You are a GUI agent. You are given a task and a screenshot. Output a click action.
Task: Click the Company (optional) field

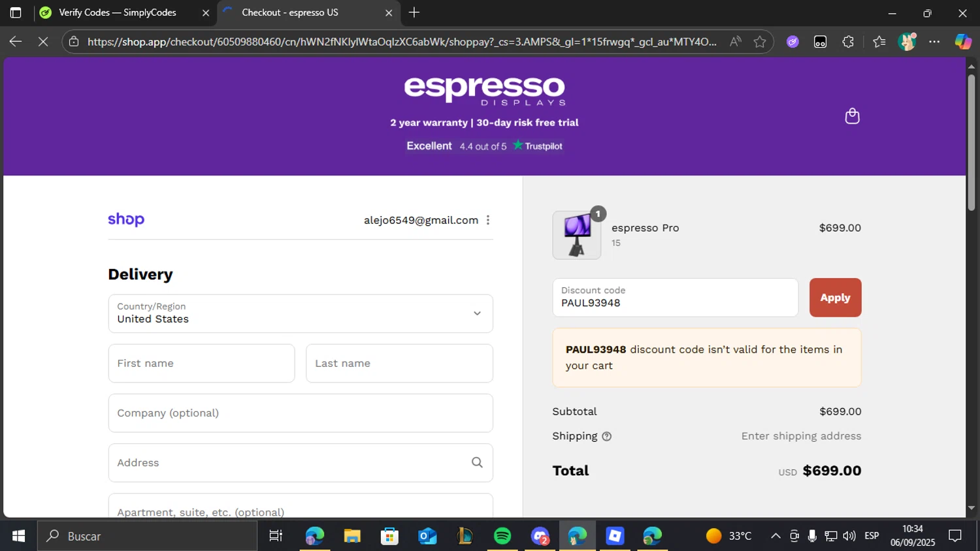pyautogui.click(x=301, y=413)
